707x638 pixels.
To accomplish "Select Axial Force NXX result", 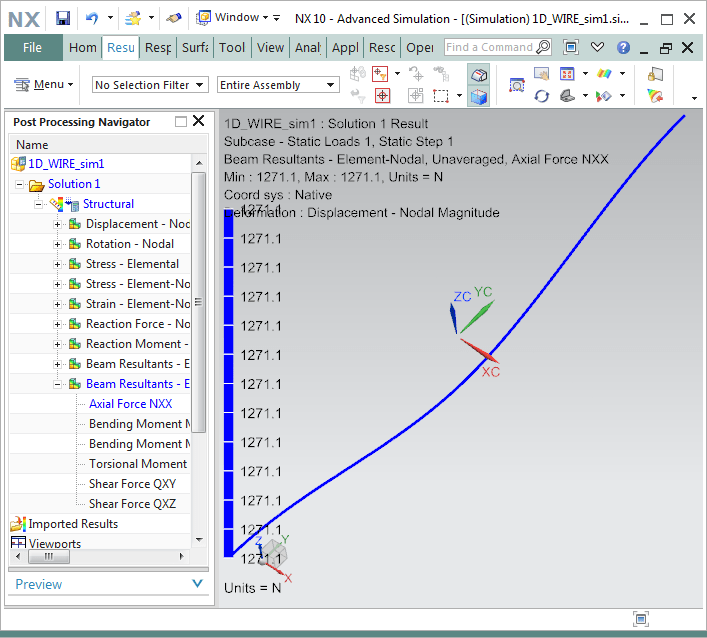I will pos(131,404).
